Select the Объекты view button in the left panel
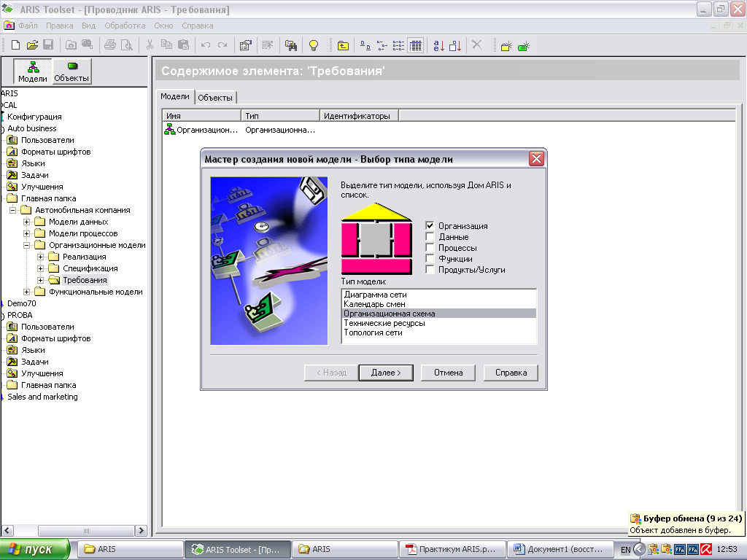 [x=71, y=71]
